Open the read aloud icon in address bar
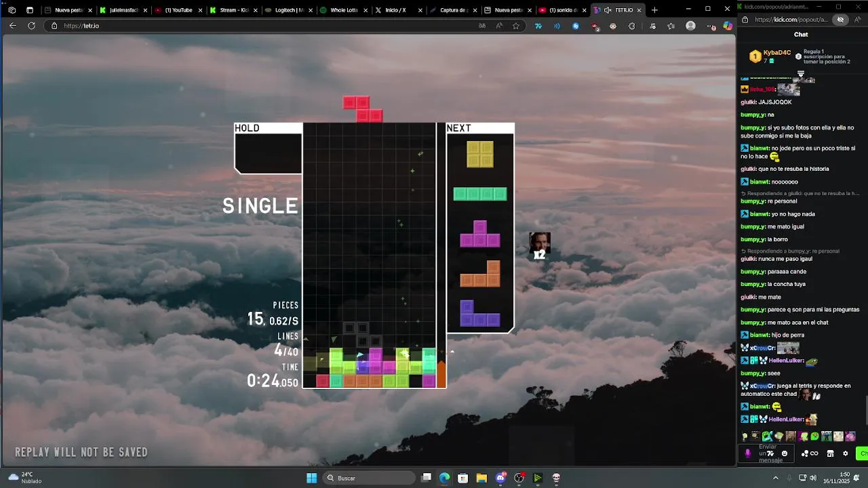868x488 pixels. pyautogui.click(x=499, y=26)
